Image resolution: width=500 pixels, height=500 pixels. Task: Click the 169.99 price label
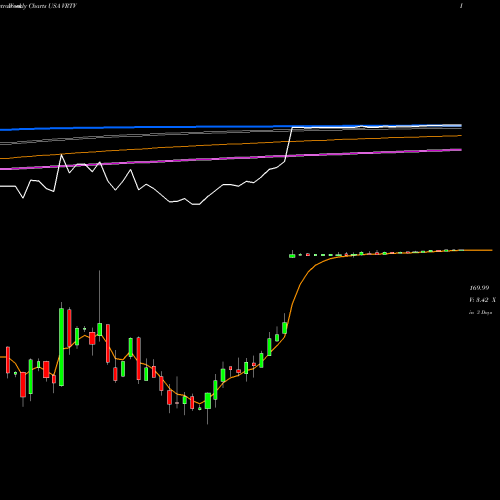click(x=479, y=288)
